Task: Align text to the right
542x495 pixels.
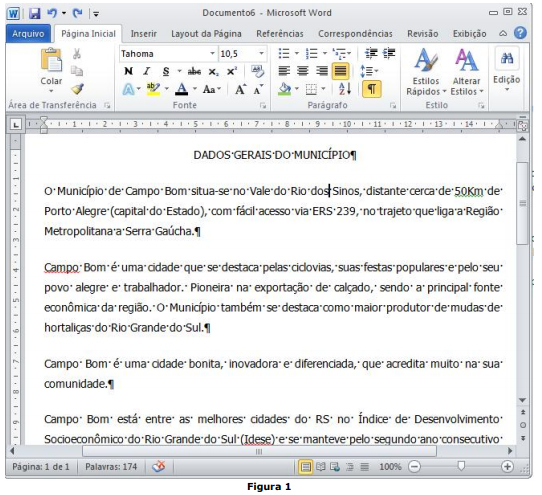Action: [321, 71]
